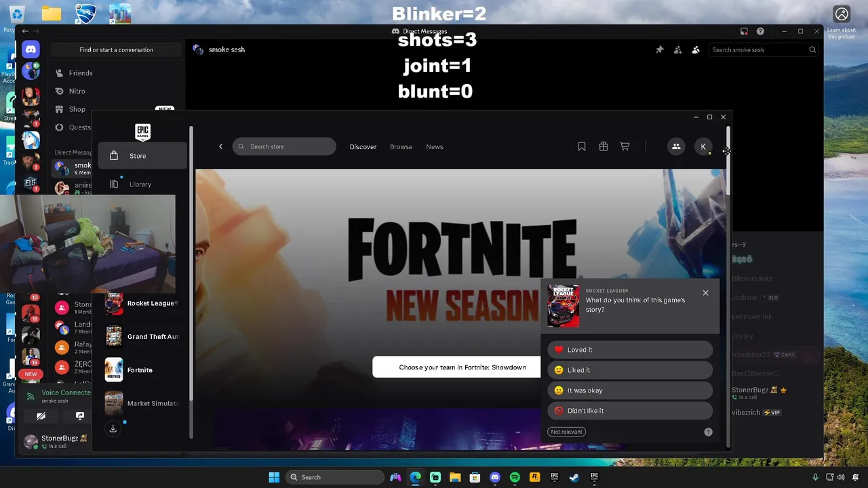Open the Epic shopping cart

point(625,146)
